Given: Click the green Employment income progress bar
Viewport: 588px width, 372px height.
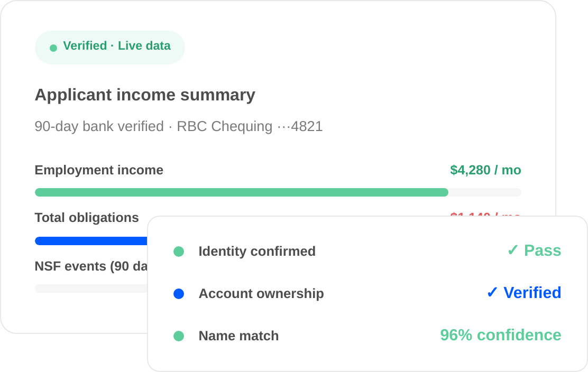Looking at the screenshot, I should click(242, 192).
